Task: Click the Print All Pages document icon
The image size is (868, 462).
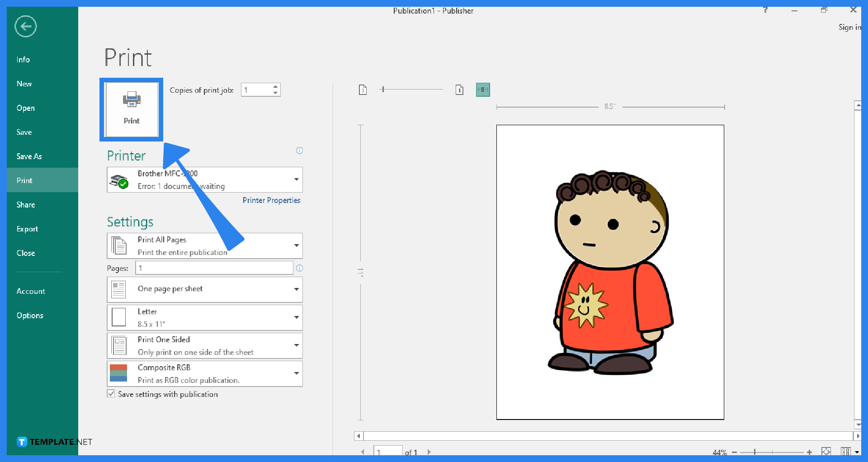Action: (x=119, y=245)
